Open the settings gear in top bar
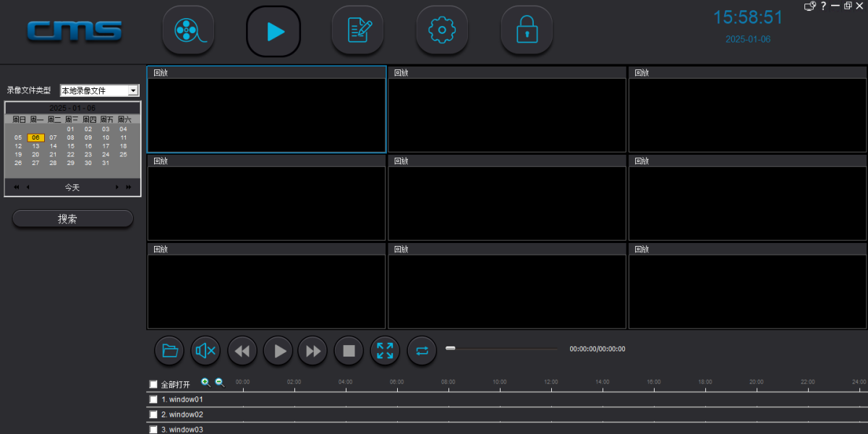Image resolution: width=868 pixels, height=434 pixels. point(442,30)
